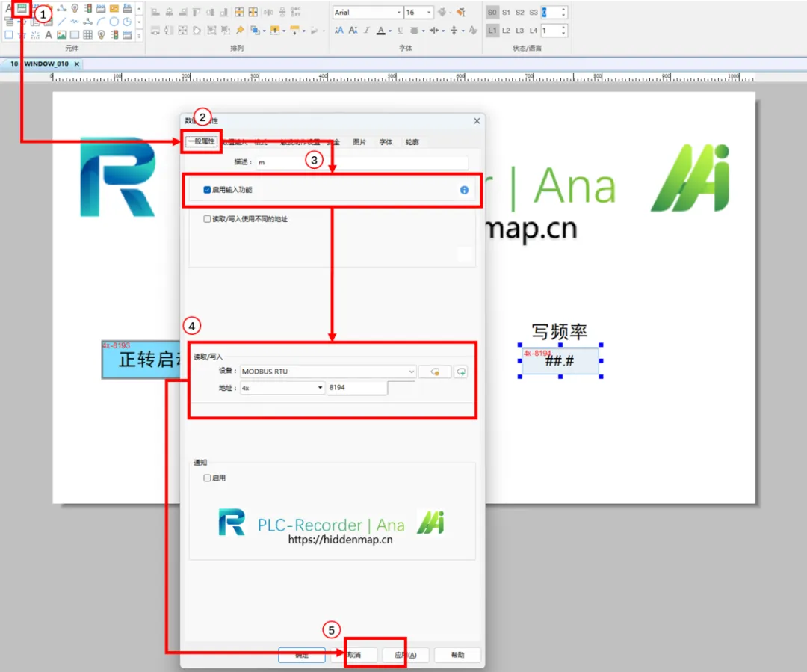Select the pie shape tool

127,22
